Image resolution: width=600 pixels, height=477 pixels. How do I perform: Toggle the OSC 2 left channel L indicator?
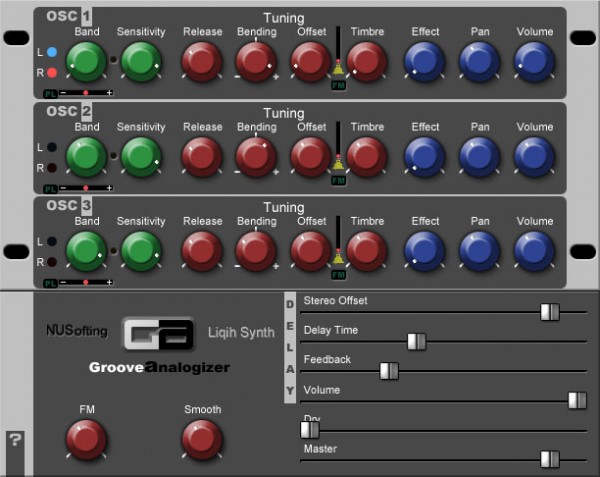(52, 147)
